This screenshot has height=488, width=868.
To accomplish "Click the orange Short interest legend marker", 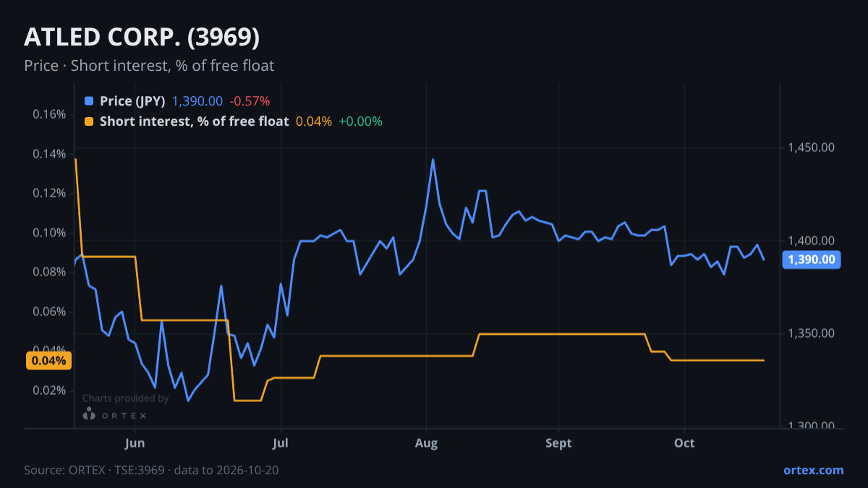I will point(89,121).
